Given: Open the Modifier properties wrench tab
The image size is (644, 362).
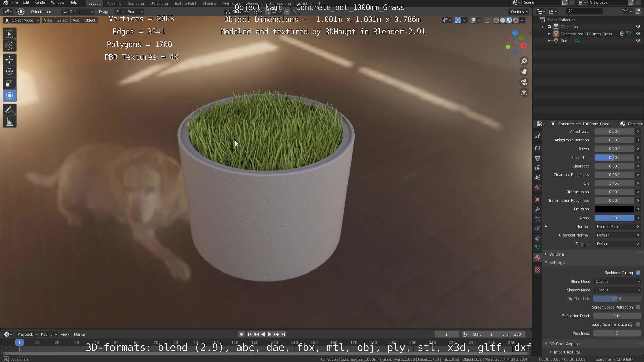Looking at the screenshot, I should coord(538,209).
